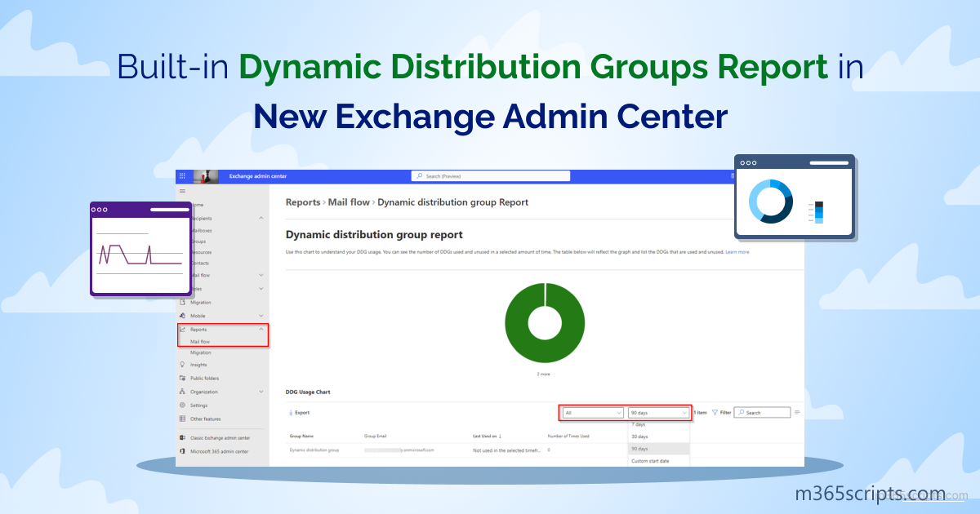Screen dimensions: 980x514
Task: Toggle the hamburger navigation menu icon
Action: click(182, 190)
